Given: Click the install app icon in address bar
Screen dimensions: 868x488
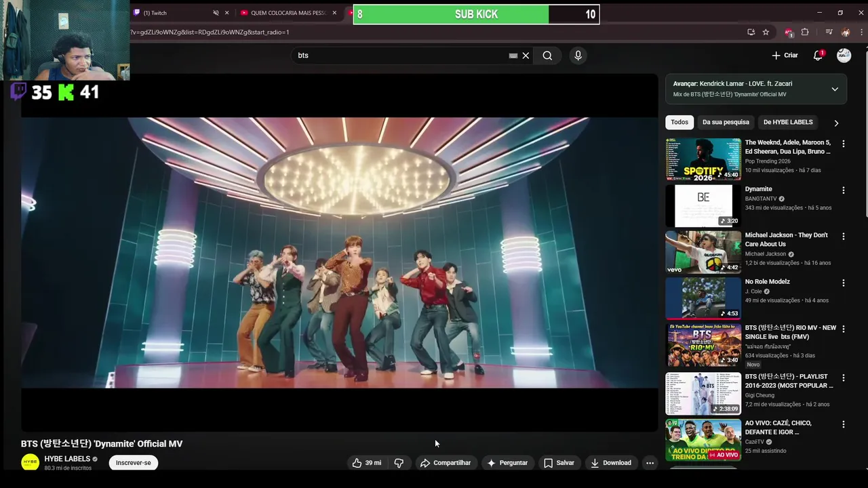Looking at the screenshot, I should 751,32.
